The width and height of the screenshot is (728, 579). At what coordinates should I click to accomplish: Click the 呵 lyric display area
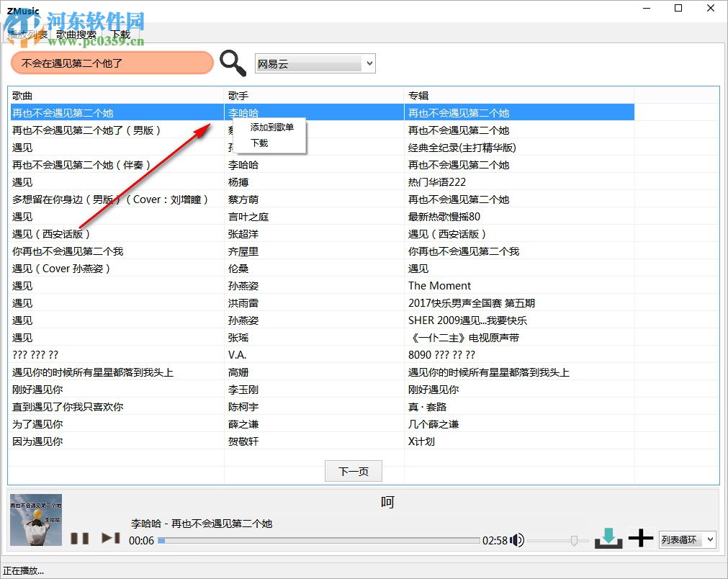coord(387,501)
